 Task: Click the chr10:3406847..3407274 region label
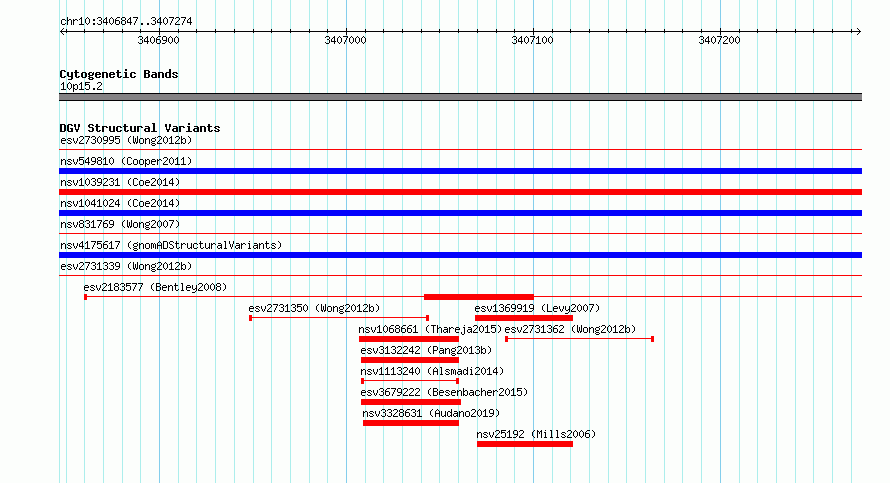126,22
